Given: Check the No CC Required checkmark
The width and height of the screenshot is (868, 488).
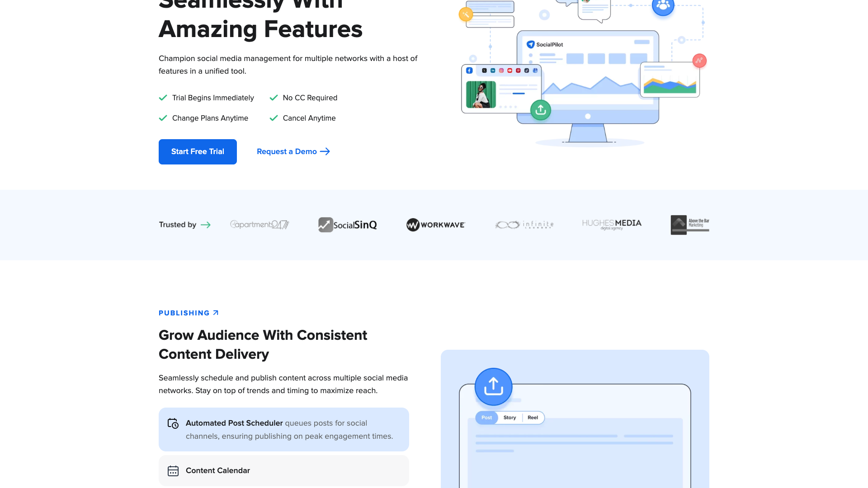Looking at the screenshot, I should 274,98.
